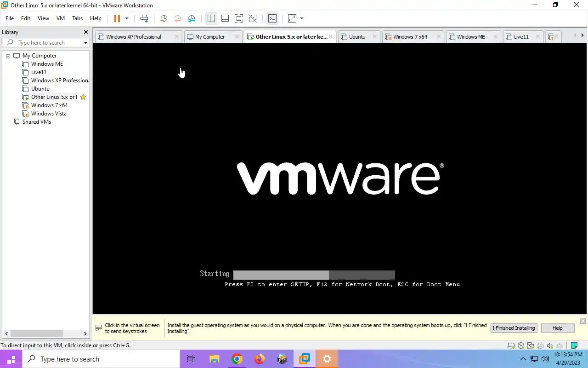Click the message log note icon
Image resolution: width=588 pixels, height=368 pixels.
point(574,346)
